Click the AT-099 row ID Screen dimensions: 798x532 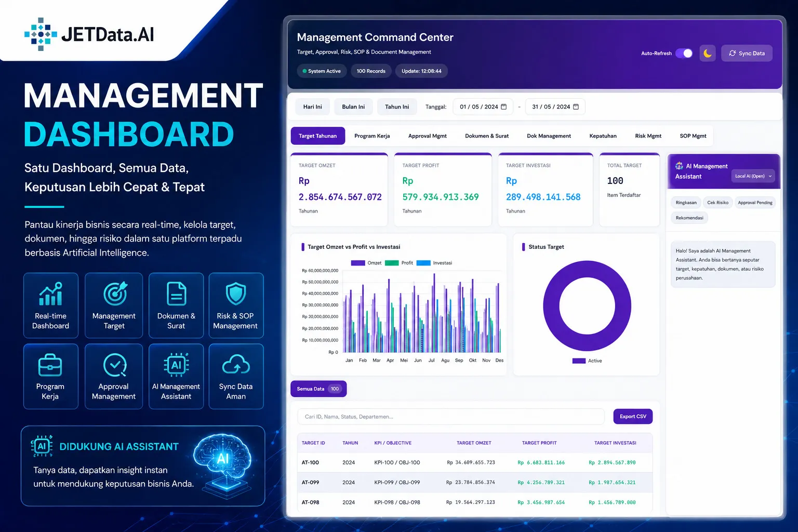310,482
